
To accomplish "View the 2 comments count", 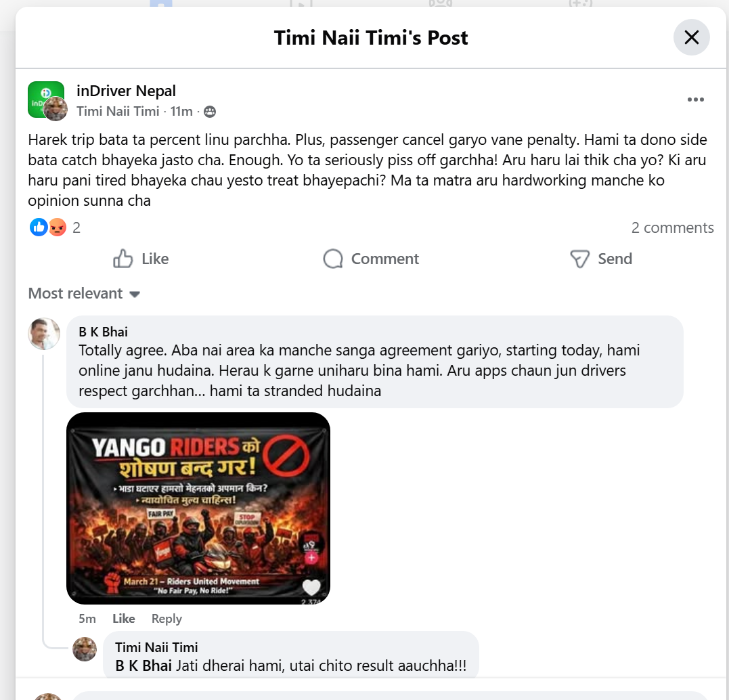I will (x=672, y=227).
